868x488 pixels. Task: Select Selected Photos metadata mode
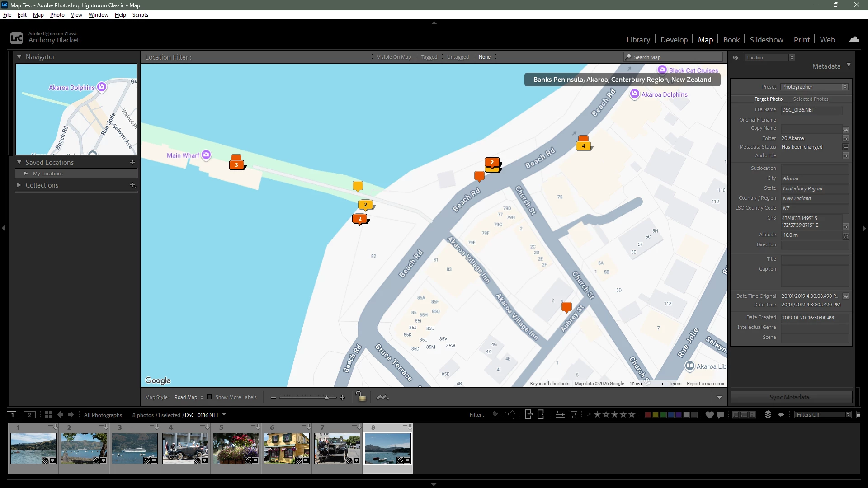[811, 99]
